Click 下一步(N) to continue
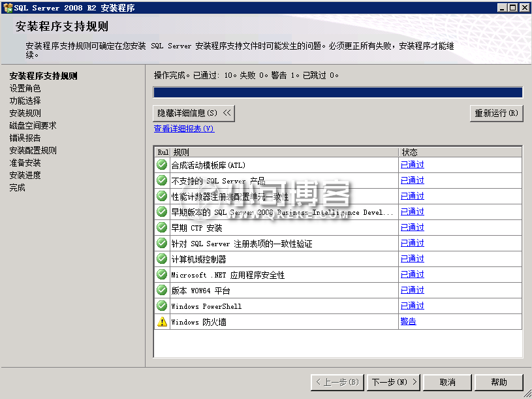This screenshot has width=532, height=399. click(394, 383)
